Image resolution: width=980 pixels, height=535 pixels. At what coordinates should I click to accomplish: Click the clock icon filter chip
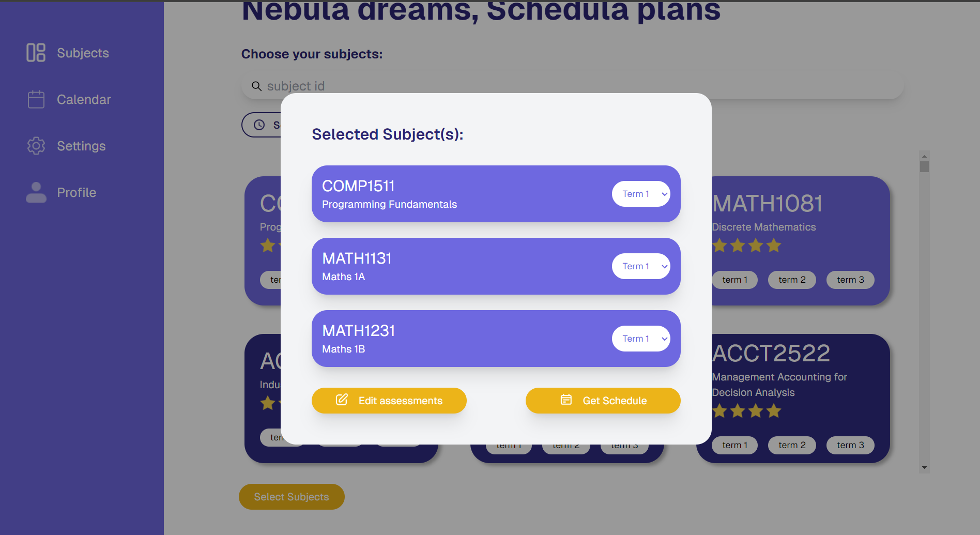click(x=259, y=125)
